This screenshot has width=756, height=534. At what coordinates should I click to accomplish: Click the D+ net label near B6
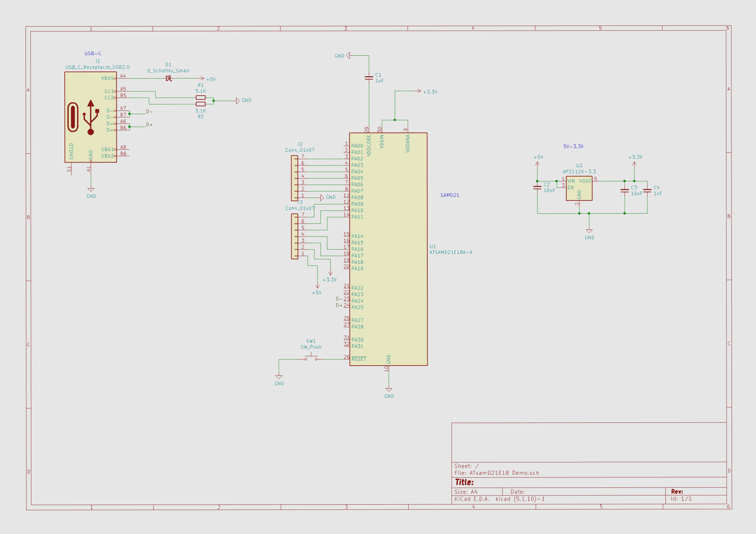click(149, 125)
